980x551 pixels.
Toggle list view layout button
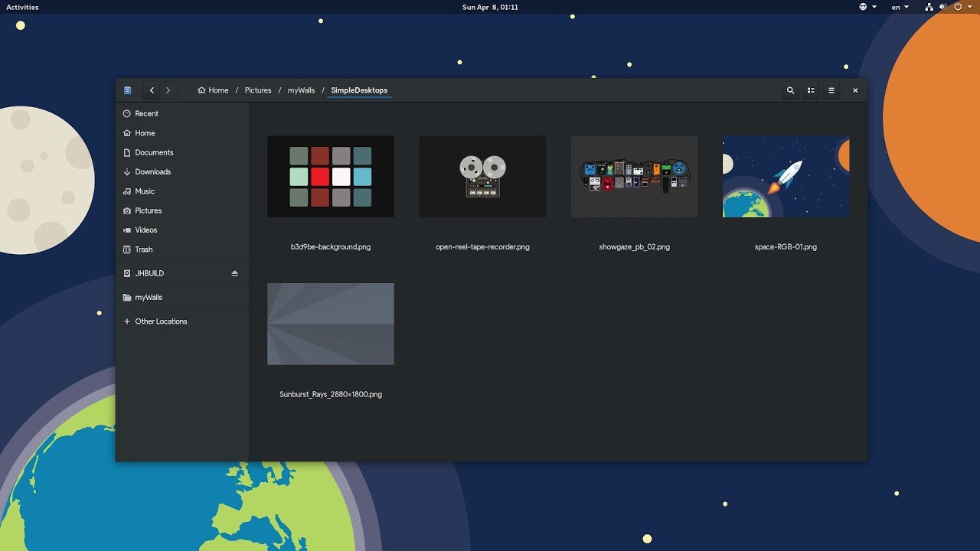click(811, 90)
